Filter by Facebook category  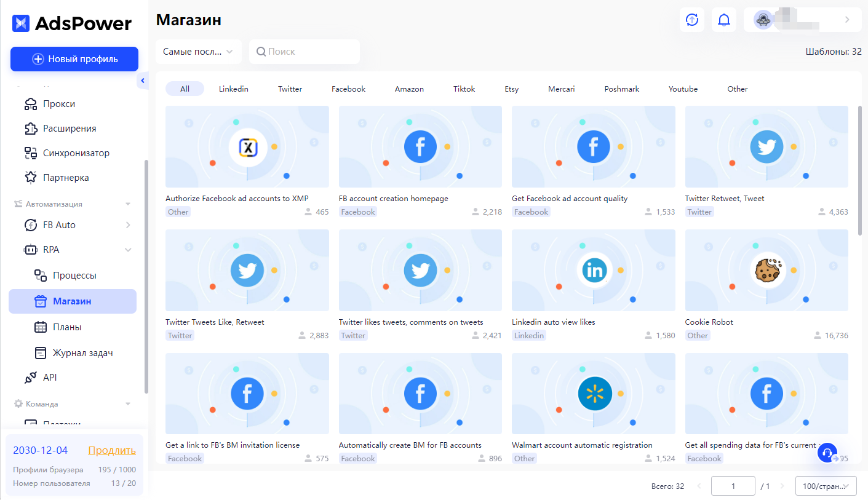[x=348, y=89]
